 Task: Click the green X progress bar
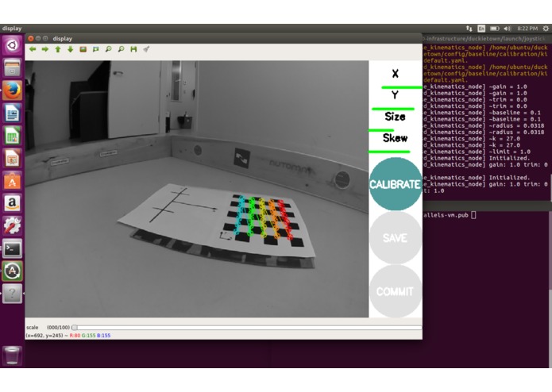point(402,87)
